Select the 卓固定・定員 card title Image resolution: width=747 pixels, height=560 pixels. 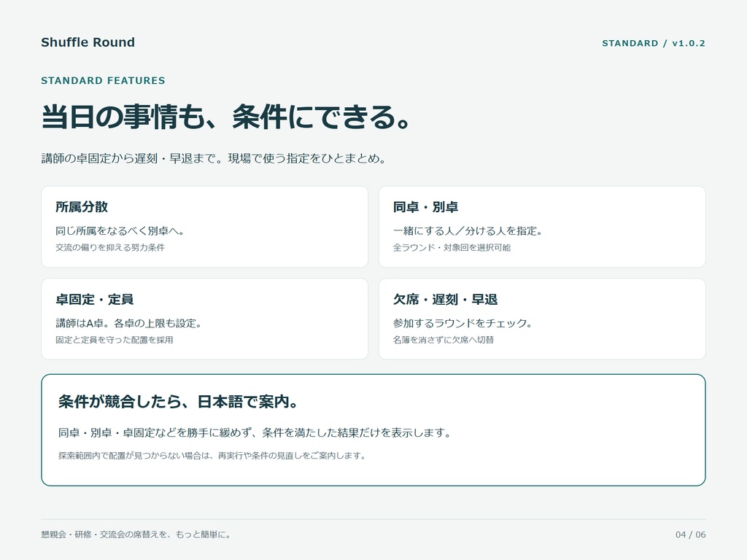(94, 299)
